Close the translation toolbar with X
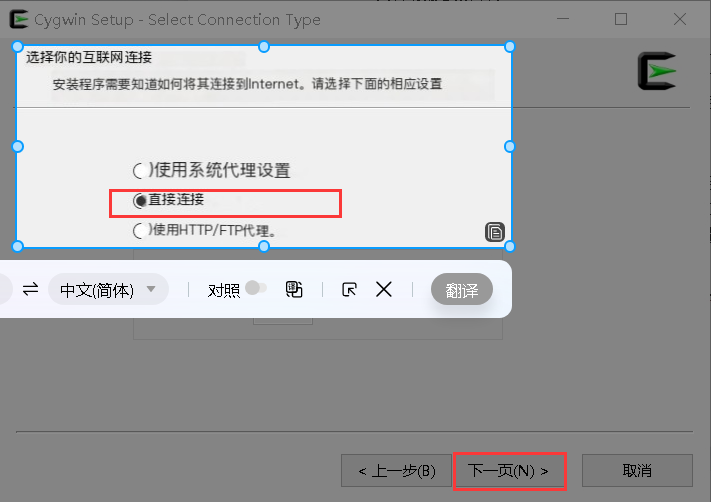This screenshot has height=502, width=711. pyautogui.click(x=384, y=289)
